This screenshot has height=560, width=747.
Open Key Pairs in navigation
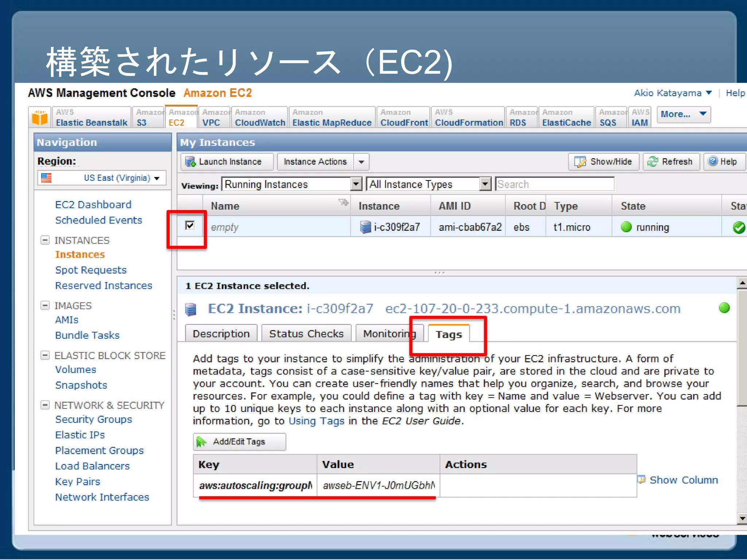[77, 482]
